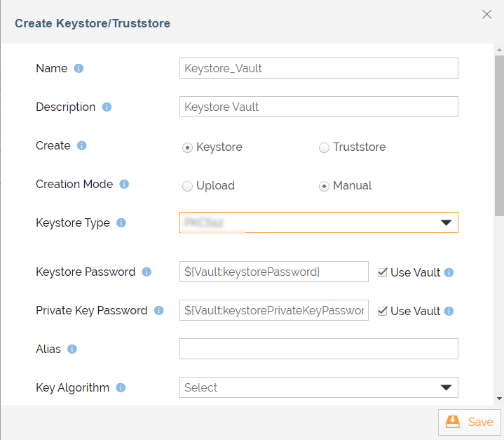Viewport: 504px width, 440px height.
Task: Click the Keystore Type info icon
Action: tap(121, 223)
